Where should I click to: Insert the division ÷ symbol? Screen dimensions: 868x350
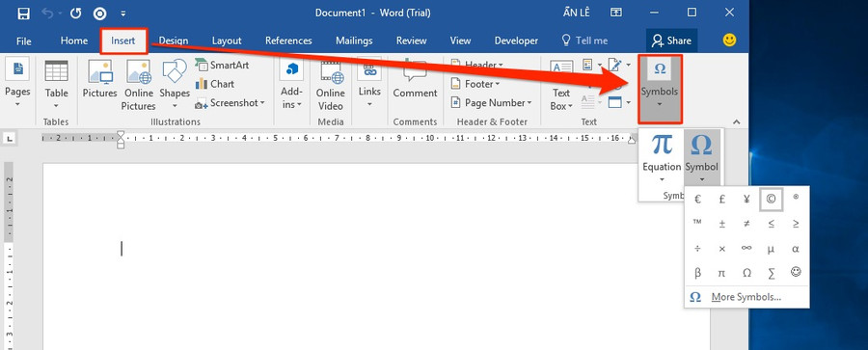[x=697, y=249]
